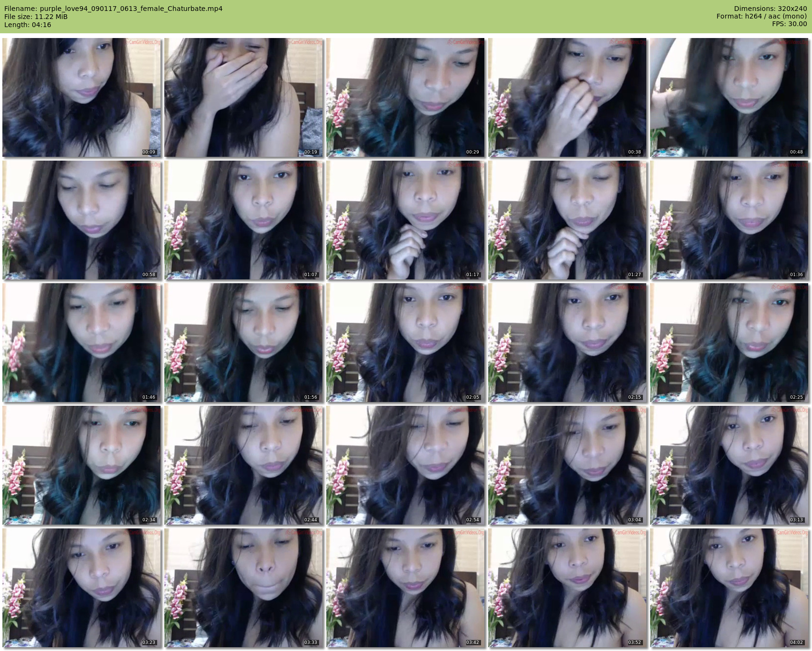Click the FPS 30.00 label
Image resolution: width=812 pixels, height=651 pixels.
789,24
